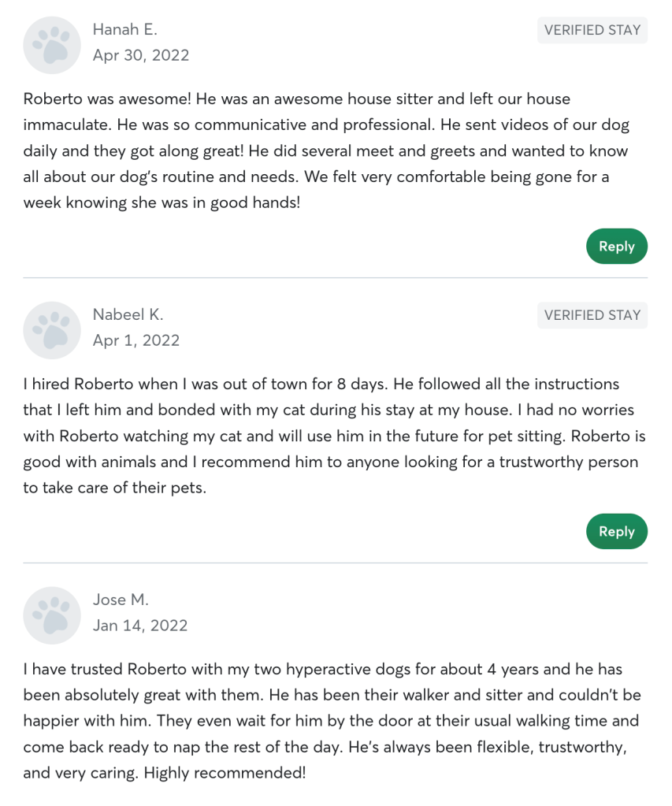This screenshot has width=672, height=806.
Task: Click Nabeel K.'s paw avatar icon
Action: pyautogui.click(x=53, y=330)
